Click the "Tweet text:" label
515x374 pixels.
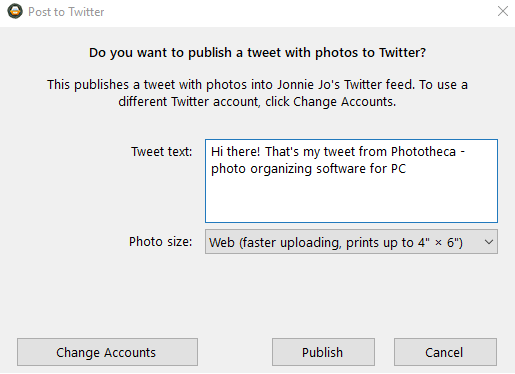click(161, 152)
